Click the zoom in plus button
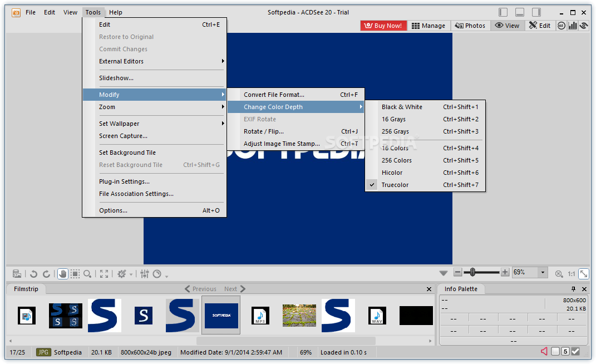596x364 pixels. [505, 272]
